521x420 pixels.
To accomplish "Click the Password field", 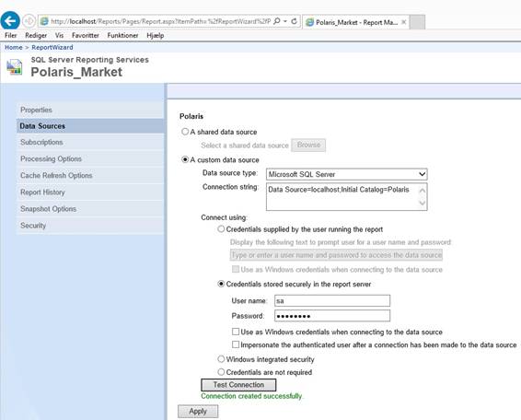I will coord(332,316).
